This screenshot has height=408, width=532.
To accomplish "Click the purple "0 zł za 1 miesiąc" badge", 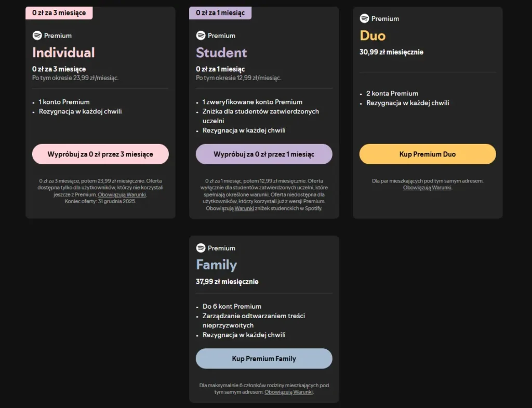I will (220, 12).
